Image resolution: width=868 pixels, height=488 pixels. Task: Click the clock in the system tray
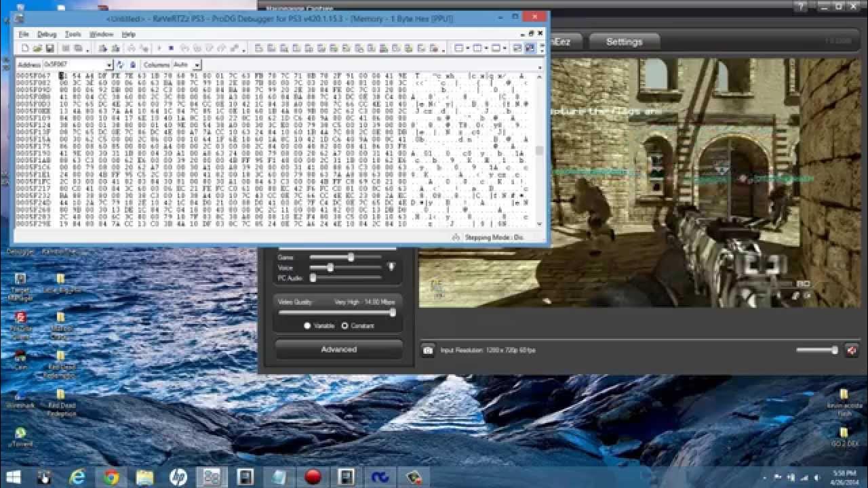point(845,477)
